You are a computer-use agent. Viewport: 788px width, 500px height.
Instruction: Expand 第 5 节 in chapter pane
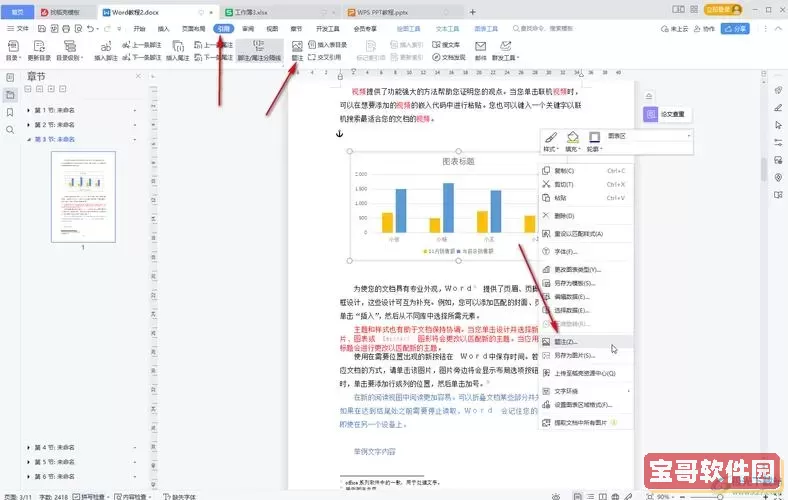[28, 462]
